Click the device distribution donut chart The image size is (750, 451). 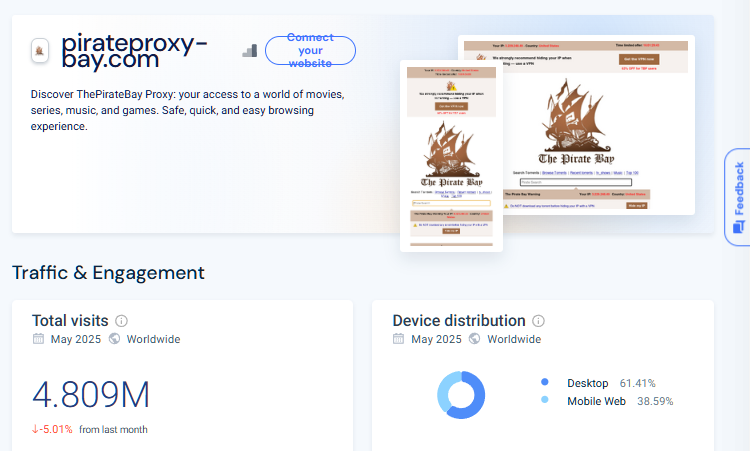click(461, 395)
